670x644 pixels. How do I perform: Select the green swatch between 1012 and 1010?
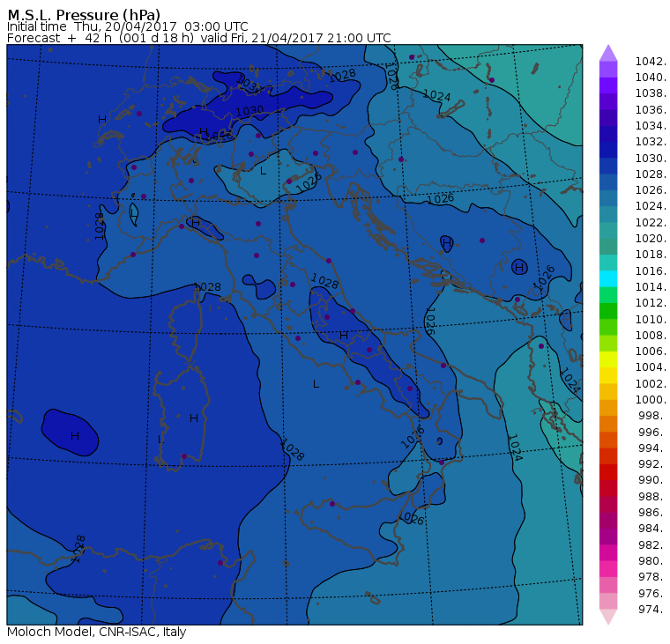(608, 311)
